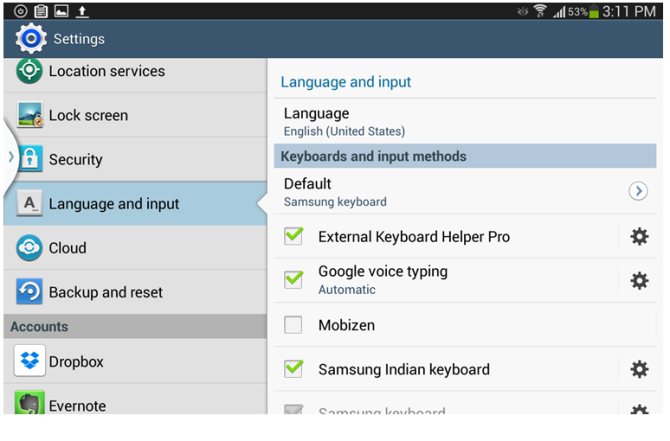670x441 pixels.
Task: Open Location services settings
Action: 135,75
